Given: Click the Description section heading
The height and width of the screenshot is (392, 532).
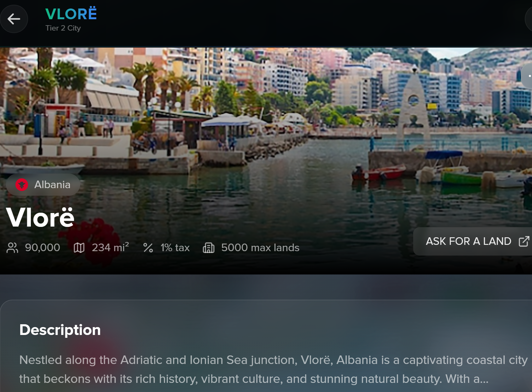Looking at the screenshot, I should pyautogui.click(x=60, y=330).
